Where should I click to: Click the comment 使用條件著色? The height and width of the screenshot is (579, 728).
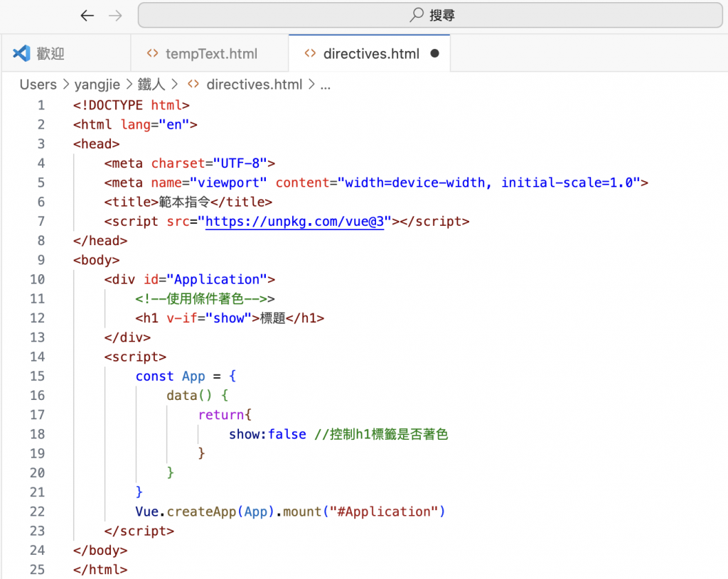pos(205,299)
